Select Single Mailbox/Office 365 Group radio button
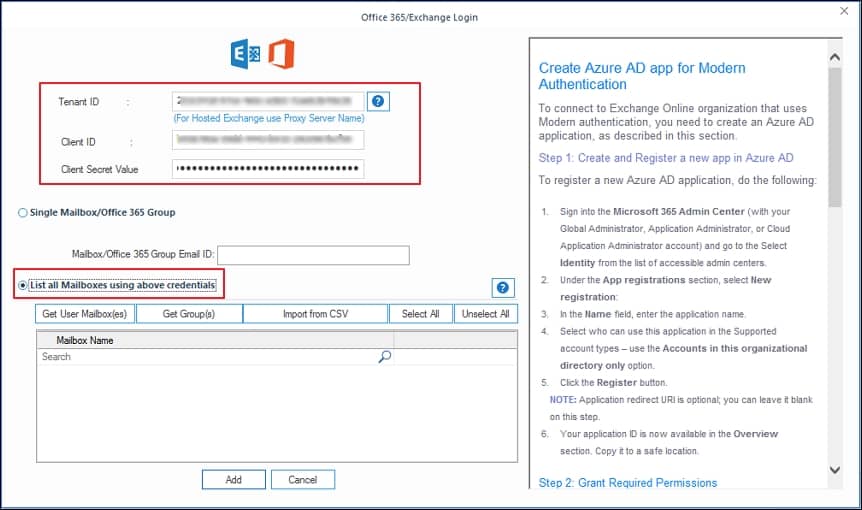 [23, 213]
